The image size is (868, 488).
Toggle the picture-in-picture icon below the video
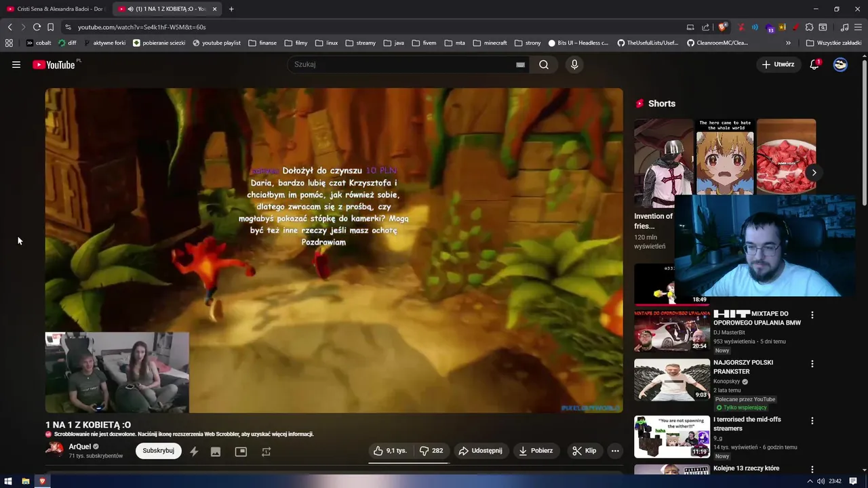(241, 451)
